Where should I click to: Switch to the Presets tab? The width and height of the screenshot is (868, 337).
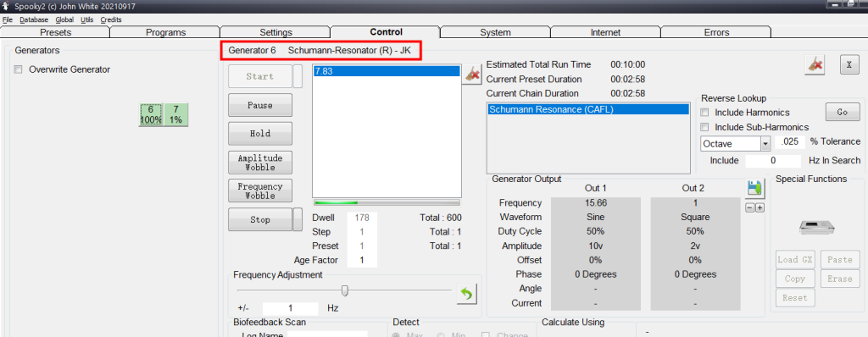pyautogui.click(x=55, y=33)
